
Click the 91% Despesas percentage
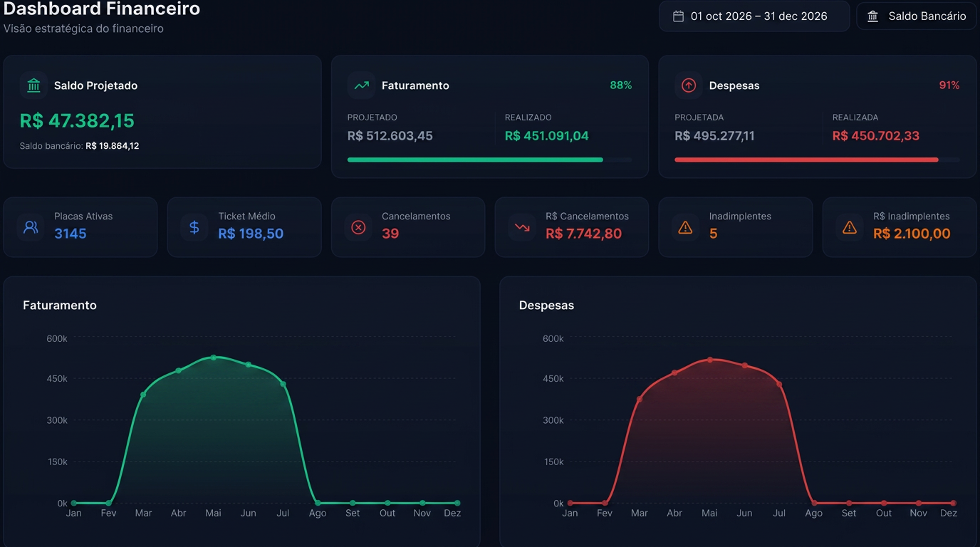pos(949,85)
